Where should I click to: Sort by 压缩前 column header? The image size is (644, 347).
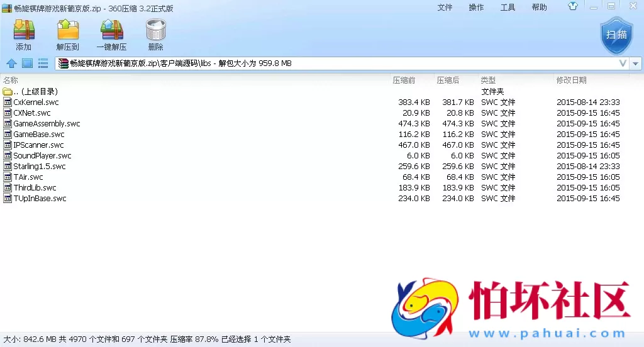(x=404, y=80)
